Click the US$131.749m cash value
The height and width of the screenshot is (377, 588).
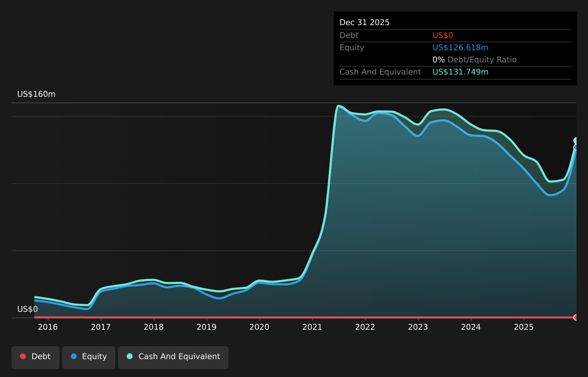(x=461, y=72)
